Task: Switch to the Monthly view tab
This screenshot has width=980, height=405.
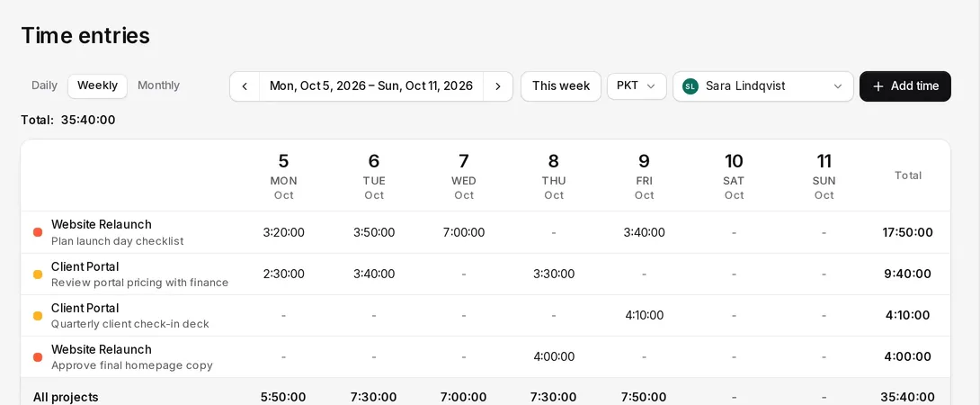Action: click(159, 85)
